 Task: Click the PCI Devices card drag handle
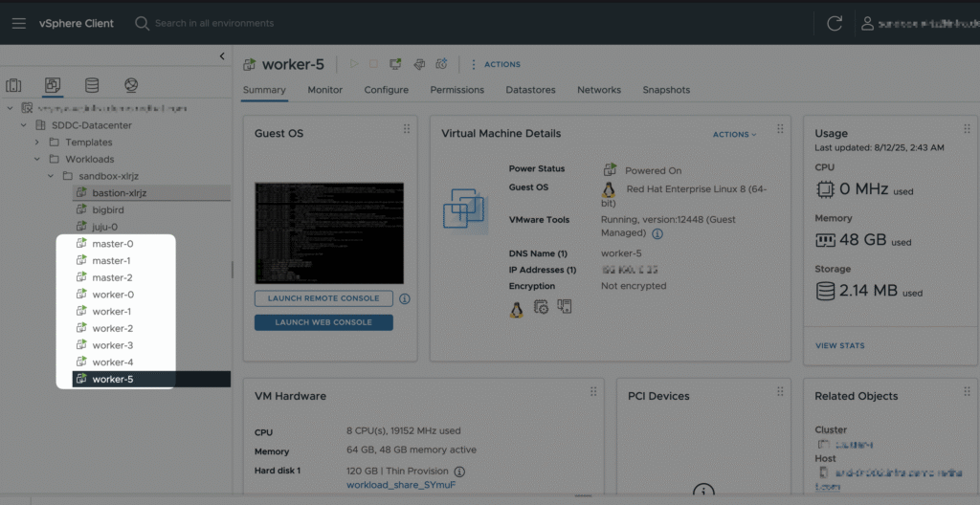pos(780,391)
